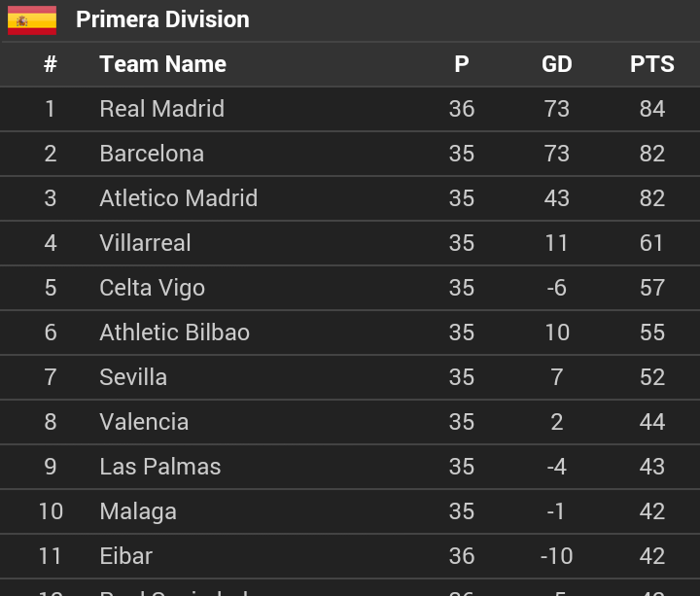Click the P column header

[462, 64]
